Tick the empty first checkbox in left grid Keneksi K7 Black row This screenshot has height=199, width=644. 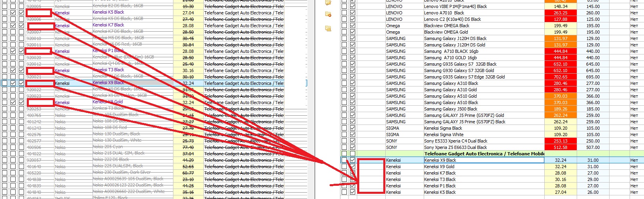point(4,26)
